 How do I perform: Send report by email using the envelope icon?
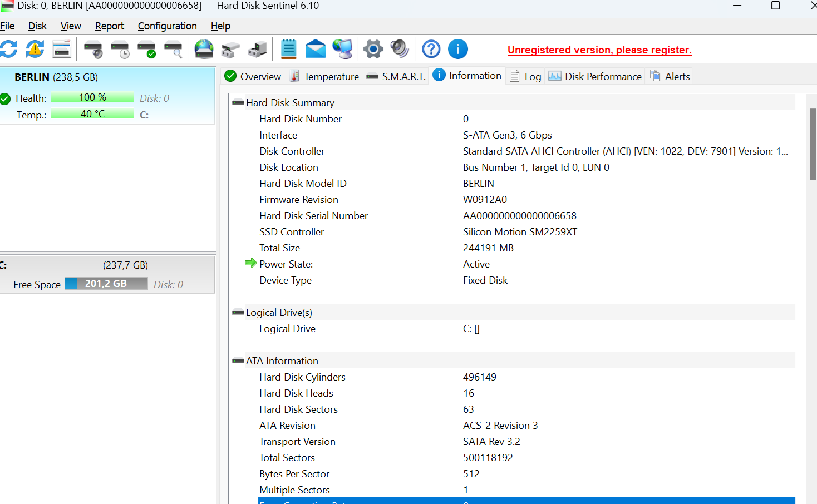[316, 49]
